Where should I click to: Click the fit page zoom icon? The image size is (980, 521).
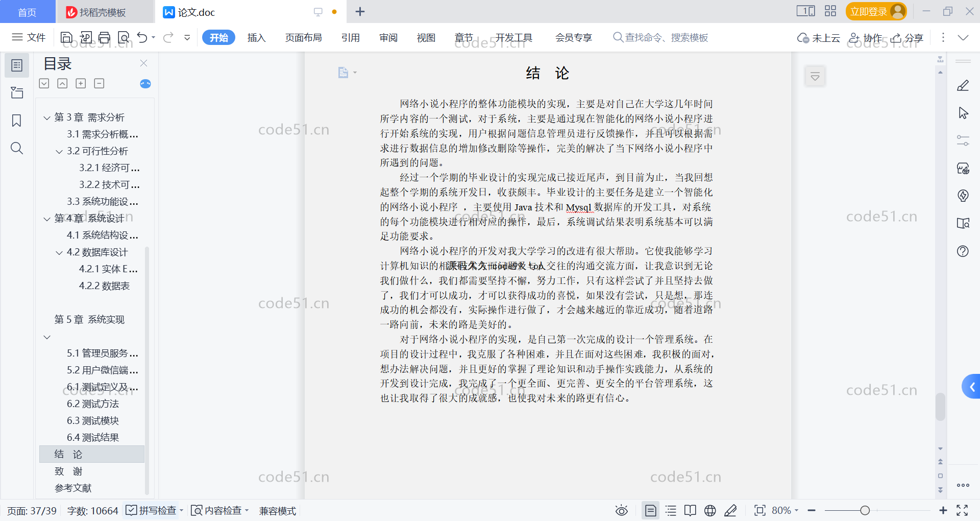tap(759, 510)
